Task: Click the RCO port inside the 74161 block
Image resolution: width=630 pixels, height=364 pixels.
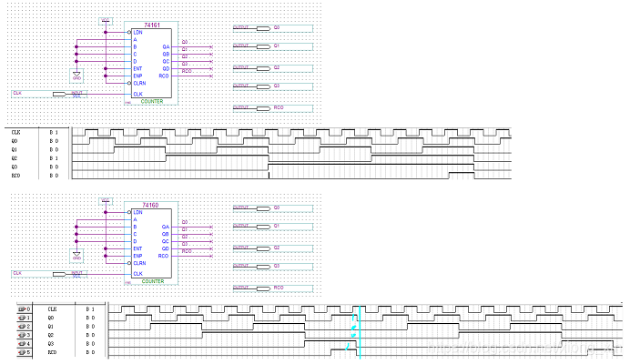Action: [164, 76]
